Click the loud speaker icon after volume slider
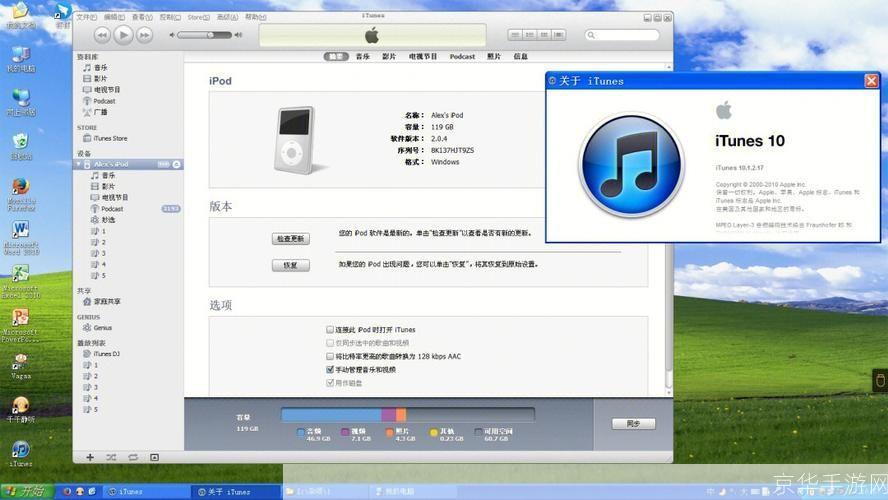This screenshot has height=500, width=888. click(238, 35)
